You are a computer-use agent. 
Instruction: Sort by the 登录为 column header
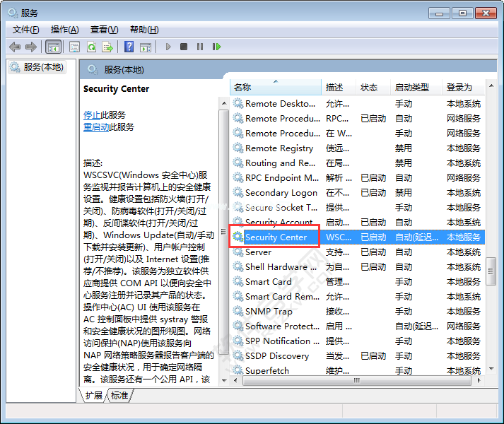click(464, 87)
